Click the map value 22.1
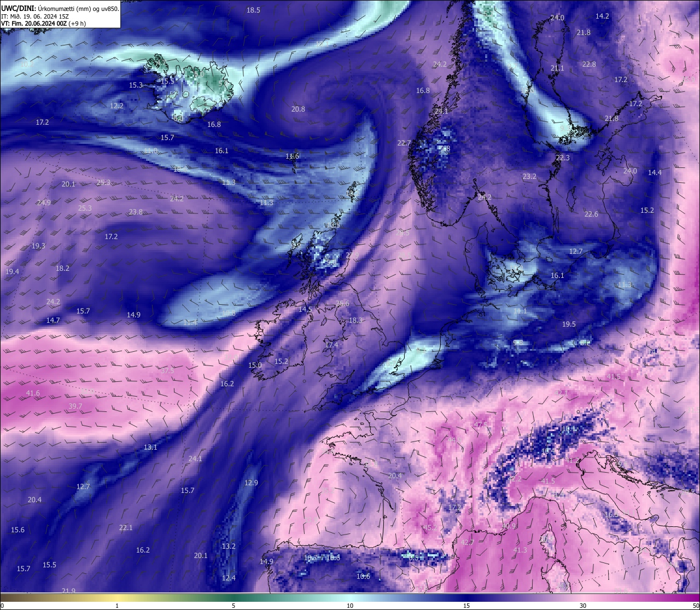Screen dimensions: 700x610 point(126,527)
